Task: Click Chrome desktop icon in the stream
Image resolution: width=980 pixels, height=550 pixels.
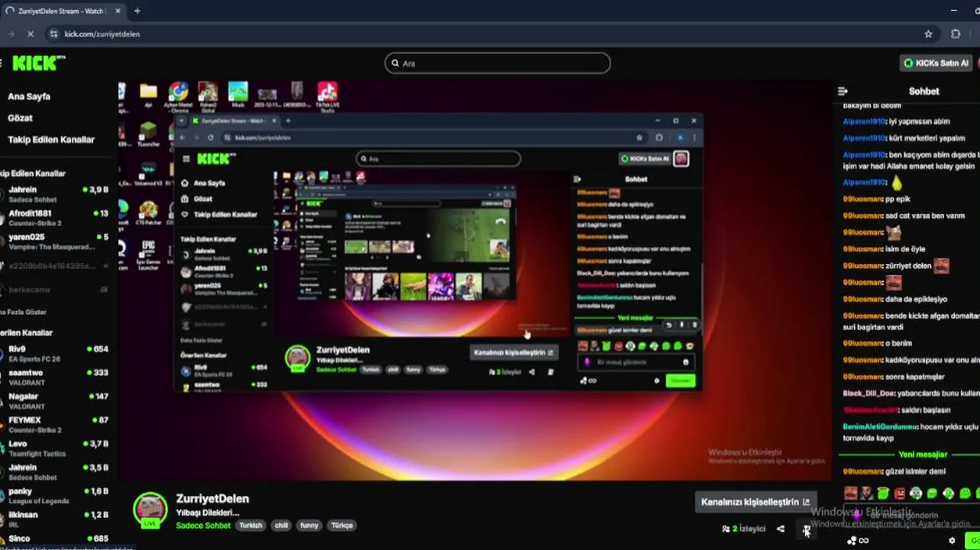Action: click(179, 95)
